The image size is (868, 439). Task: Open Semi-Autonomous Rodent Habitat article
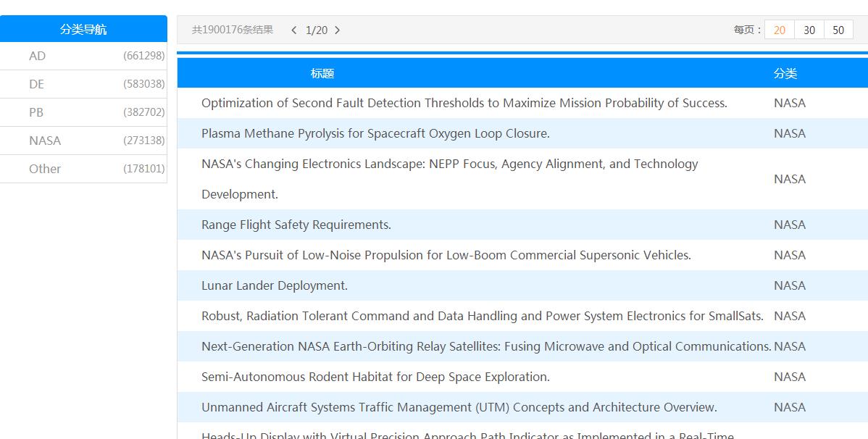(x=375, y=377)
